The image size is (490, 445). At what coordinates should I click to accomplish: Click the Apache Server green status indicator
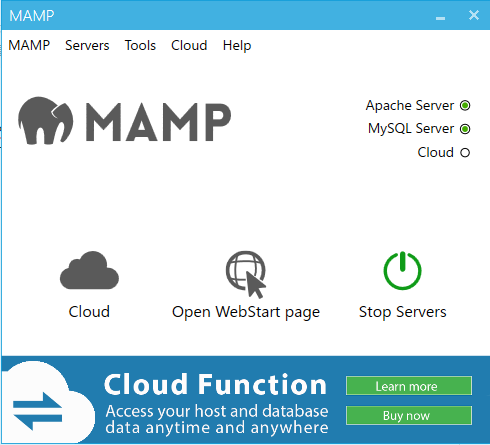465,106
